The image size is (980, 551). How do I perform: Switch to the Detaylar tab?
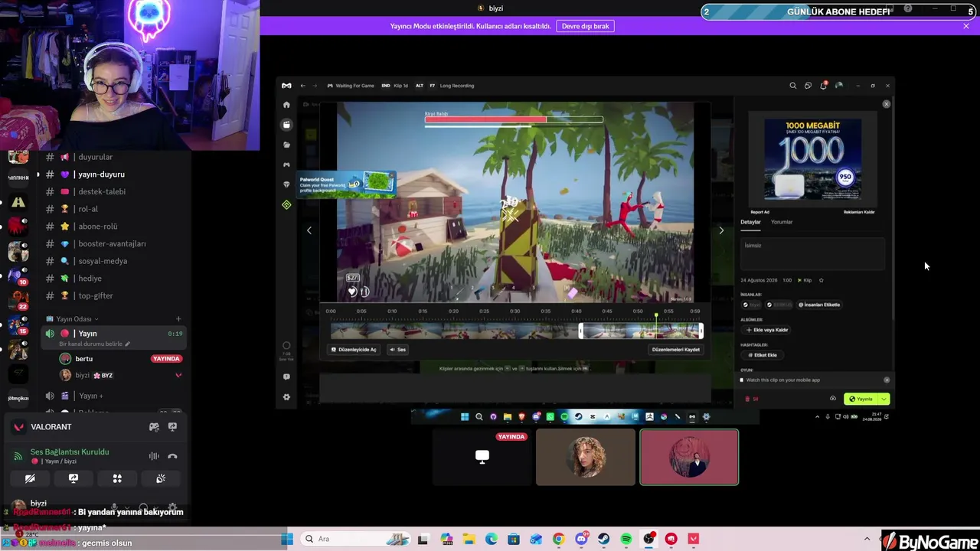750,222
